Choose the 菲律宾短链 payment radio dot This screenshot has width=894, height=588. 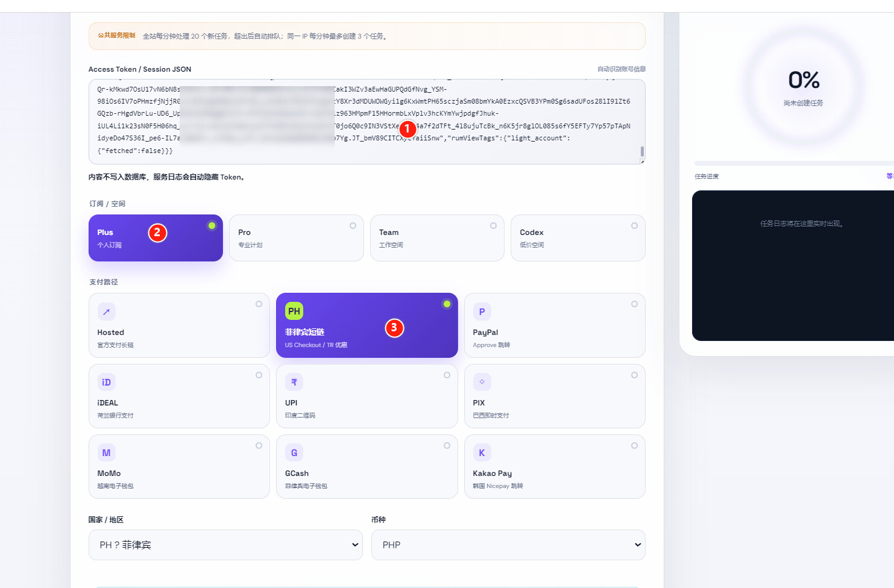[447, 304]
